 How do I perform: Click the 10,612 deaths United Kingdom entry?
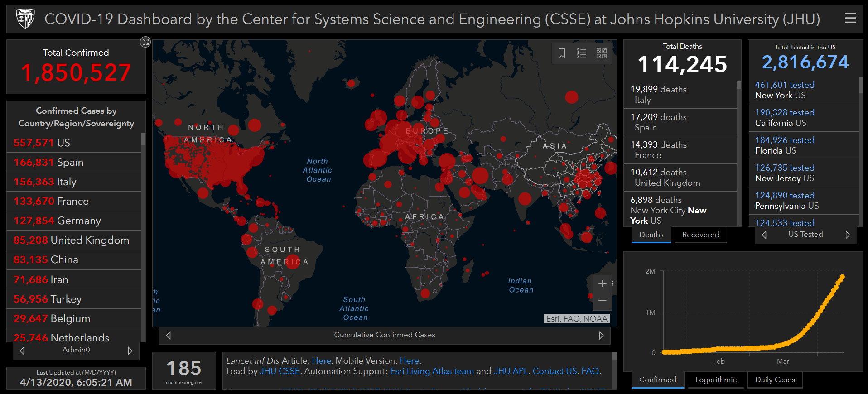click(x=680, y=178)
